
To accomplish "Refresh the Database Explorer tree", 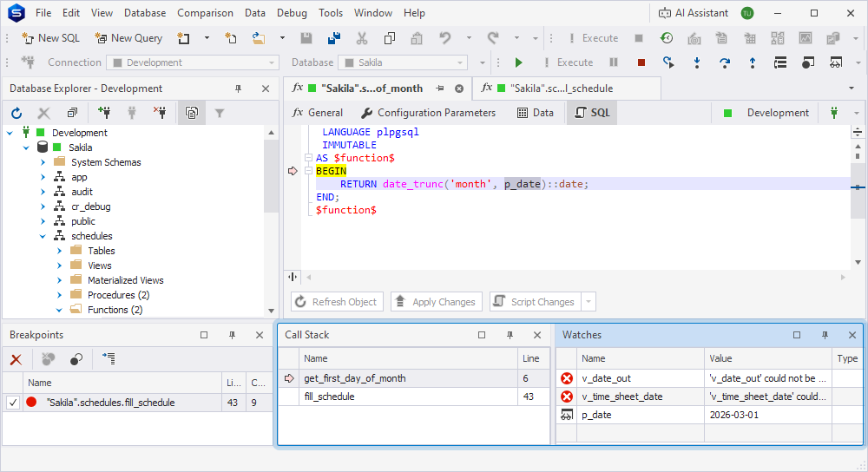I will (x=16, y=114).
